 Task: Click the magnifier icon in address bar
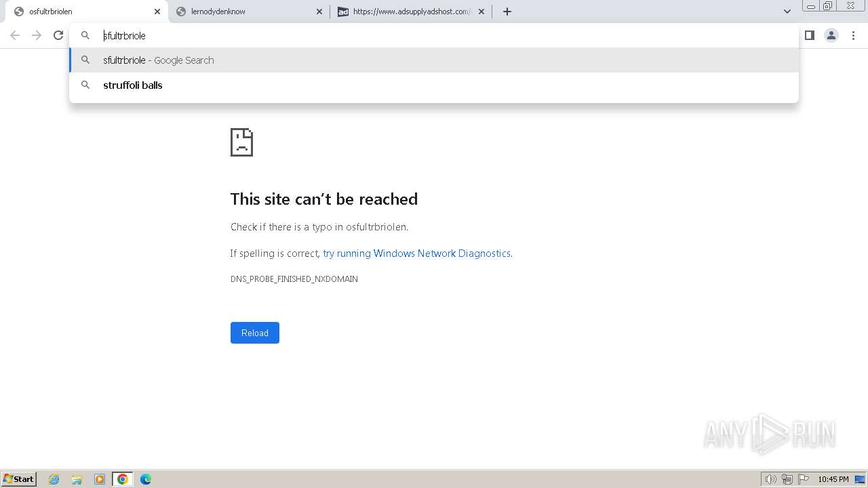click(85, 35)
